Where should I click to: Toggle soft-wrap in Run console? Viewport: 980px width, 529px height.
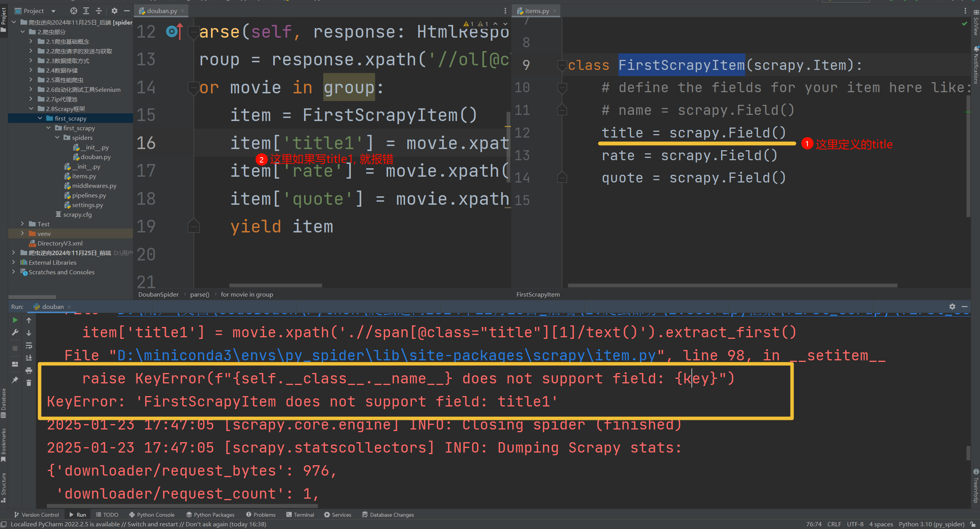(29, 345)
